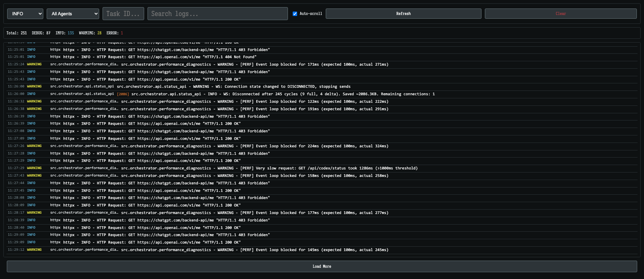Click the 11:25:01 chatgpt.com 403 Forbidden row
Viewport: 644px width, 279px height.
click(322, 50)
